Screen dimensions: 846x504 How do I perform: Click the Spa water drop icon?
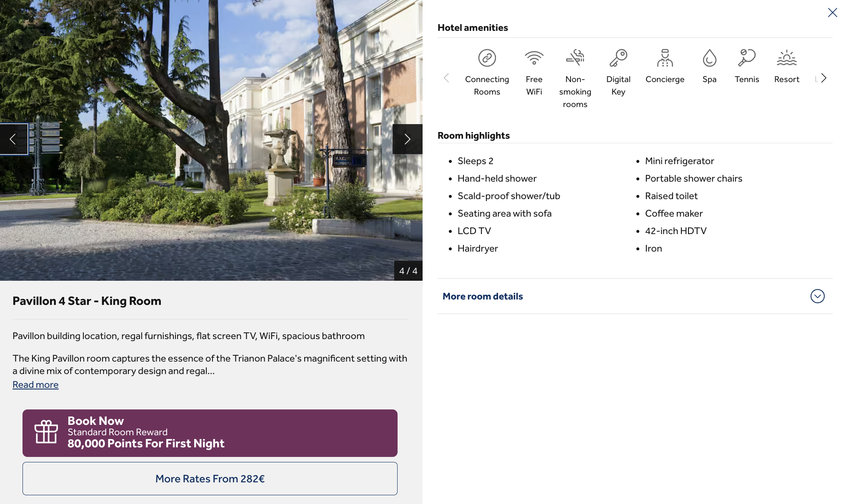709,58
